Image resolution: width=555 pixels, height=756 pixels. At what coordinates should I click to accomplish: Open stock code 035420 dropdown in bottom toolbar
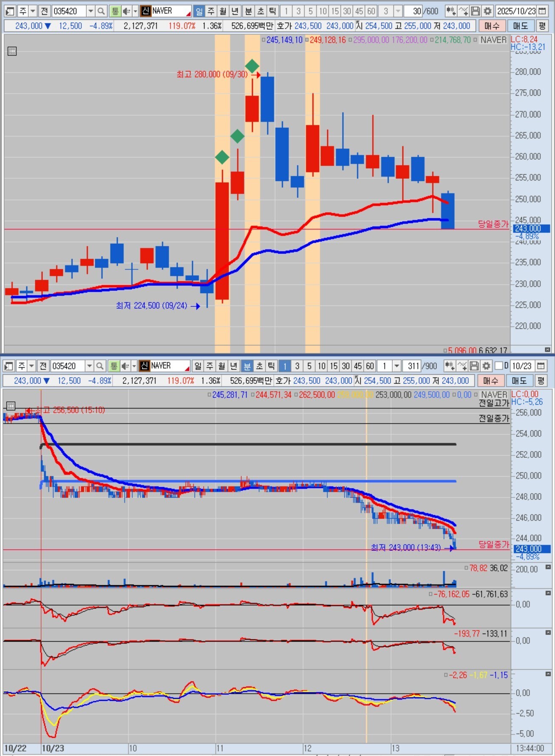click(89, 366)
